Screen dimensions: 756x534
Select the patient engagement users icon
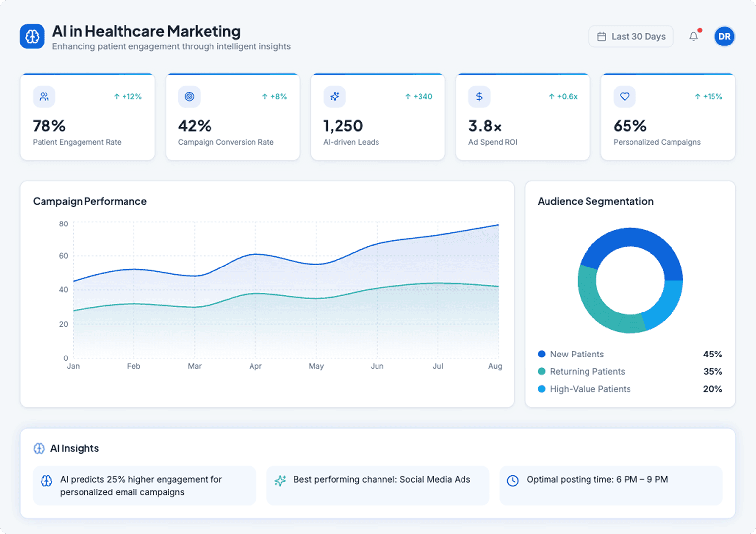tap(44, 96)
